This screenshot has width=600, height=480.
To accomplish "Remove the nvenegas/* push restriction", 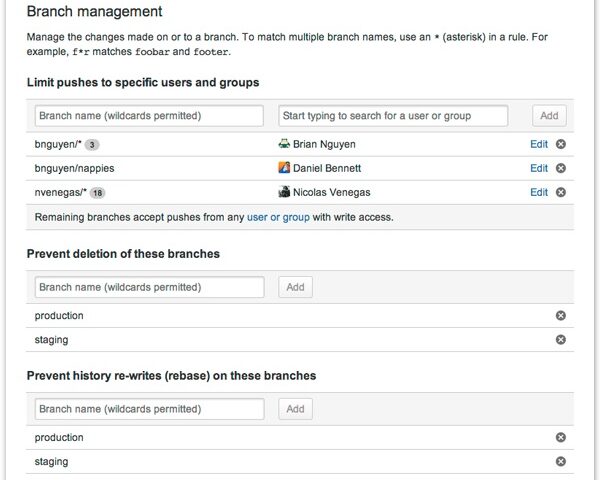I will [x=560, y=192].
